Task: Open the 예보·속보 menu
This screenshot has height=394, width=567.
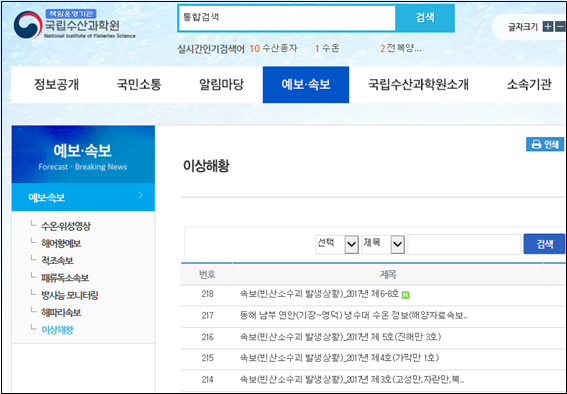Action: coord(306,85)
